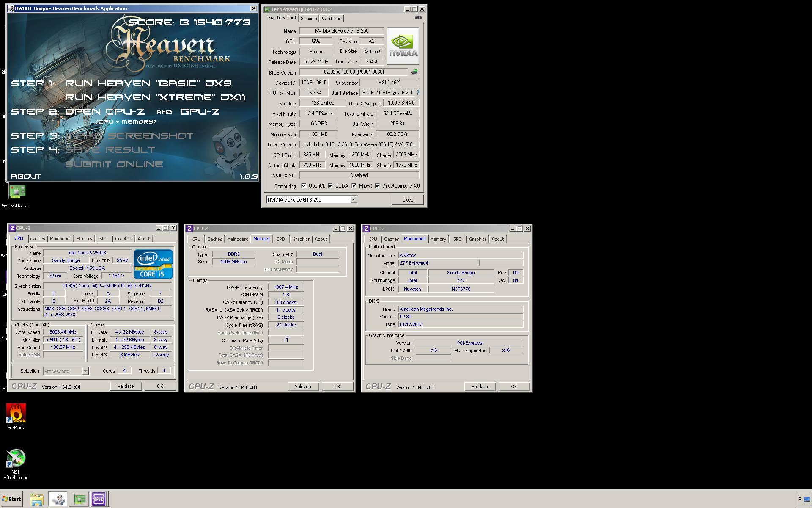Image resolution: width=812 pixels, height=508 pixels.
Task: Open Mainboard tab in the Memory CPU-Z window
Action: 238,239
